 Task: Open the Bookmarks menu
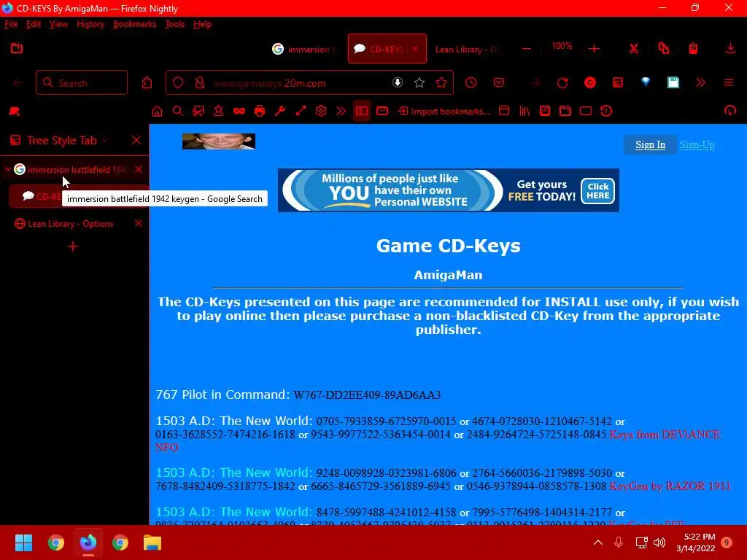(x=134, y=24)
